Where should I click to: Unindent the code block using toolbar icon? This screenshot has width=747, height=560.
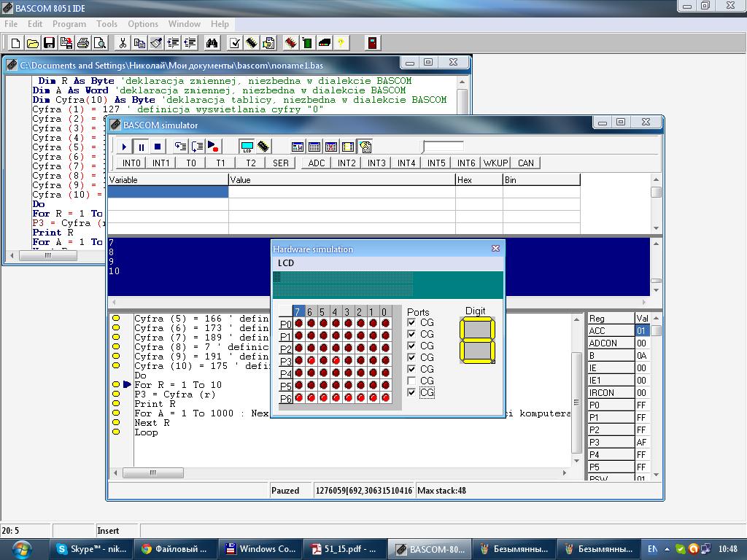190,43
